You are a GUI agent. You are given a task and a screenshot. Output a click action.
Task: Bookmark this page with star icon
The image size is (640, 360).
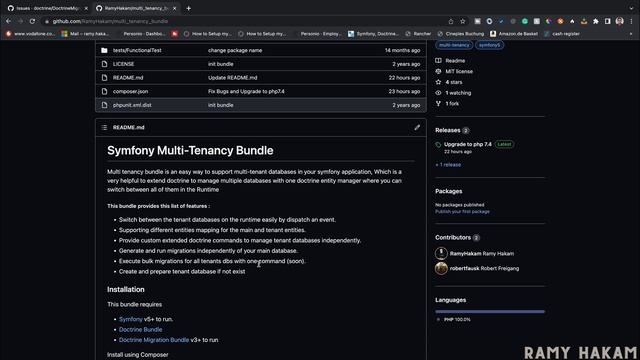[462, 21]
